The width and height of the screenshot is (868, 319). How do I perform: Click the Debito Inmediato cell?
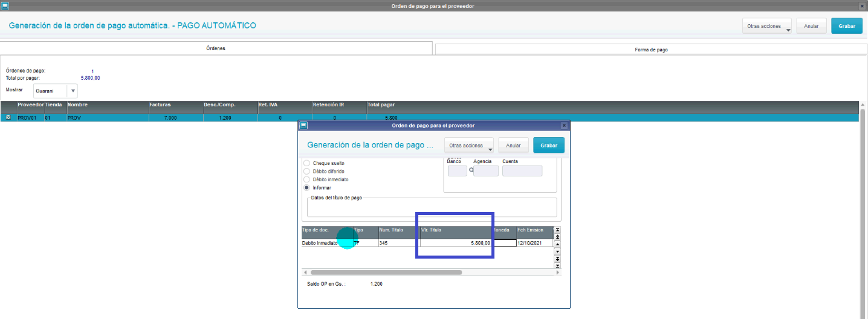[x=327, y=243]
